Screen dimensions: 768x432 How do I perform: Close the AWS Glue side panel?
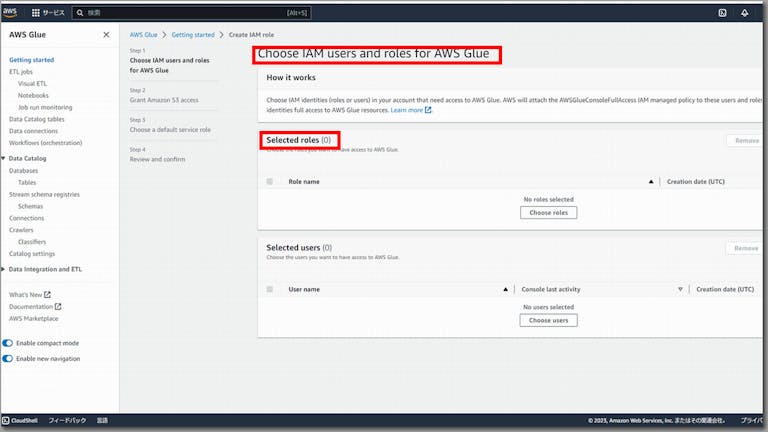[x=106, y=35]
